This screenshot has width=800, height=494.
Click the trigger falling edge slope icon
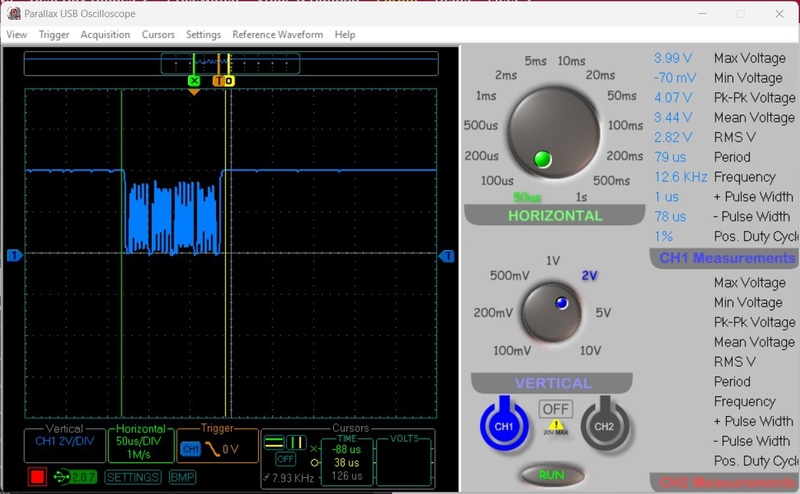coord(212,449)
